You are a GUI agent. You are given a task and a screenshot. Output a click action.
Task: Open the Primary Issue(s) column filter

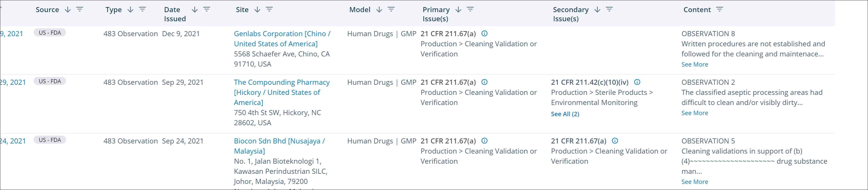pyautogui.click(x=470, y=9)
